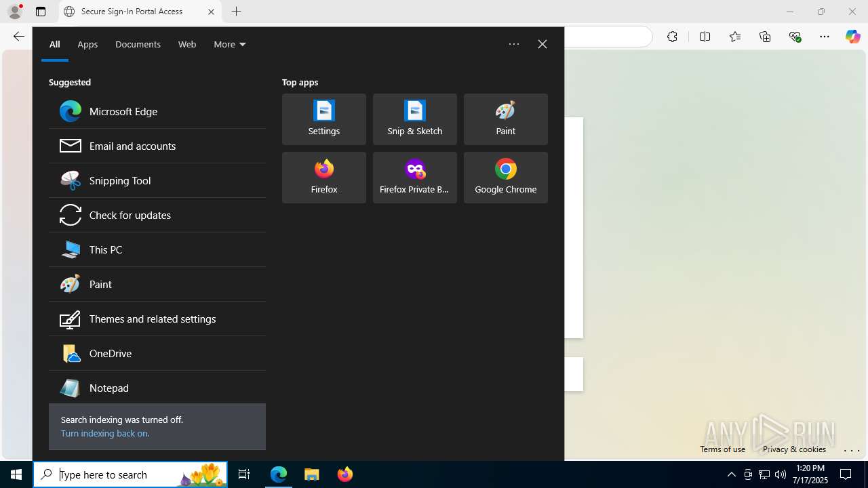
Task: Open Paint in Suggested list
Action: [x=157, y=284]
